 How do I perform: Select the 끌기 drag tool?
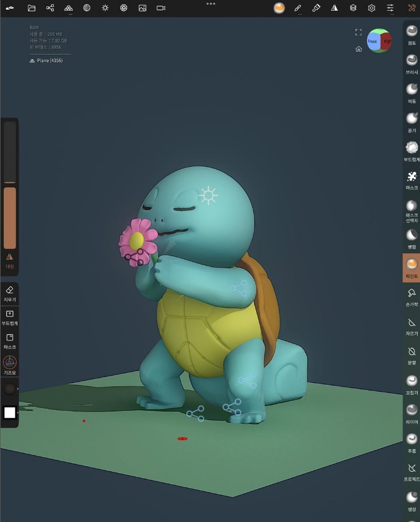tap(411, 122)
